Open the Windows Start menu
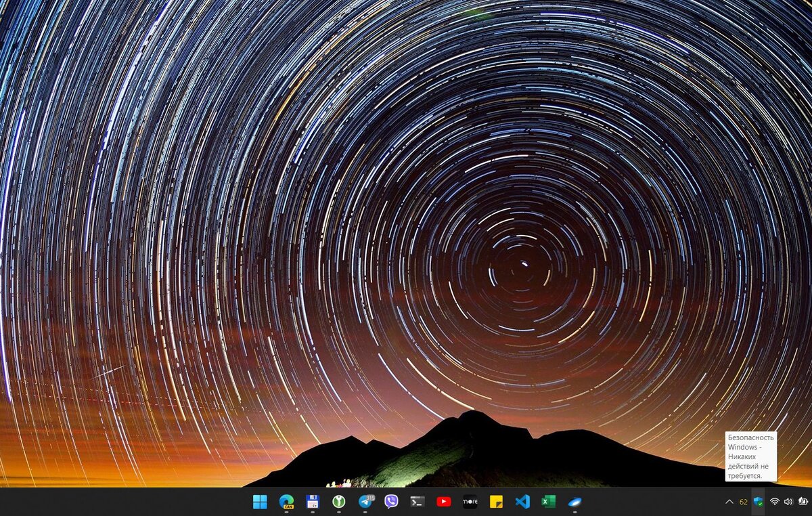 [x=260, y=502]
